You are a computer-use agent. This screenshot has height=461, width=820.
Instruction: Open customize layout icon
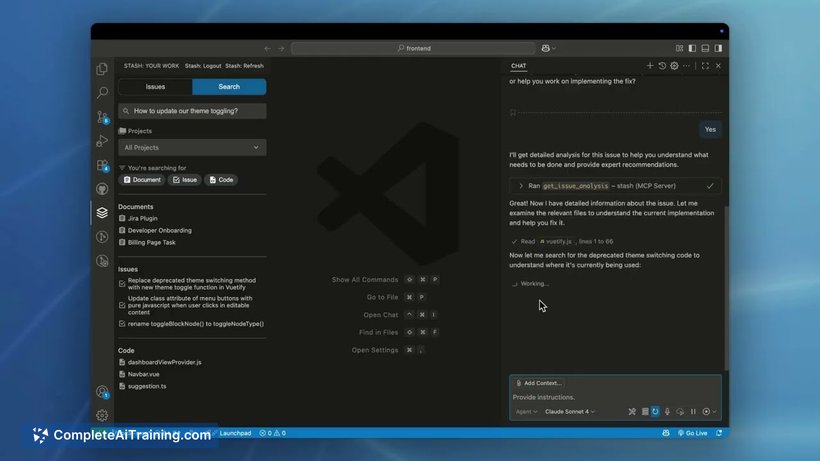(679, 48)
